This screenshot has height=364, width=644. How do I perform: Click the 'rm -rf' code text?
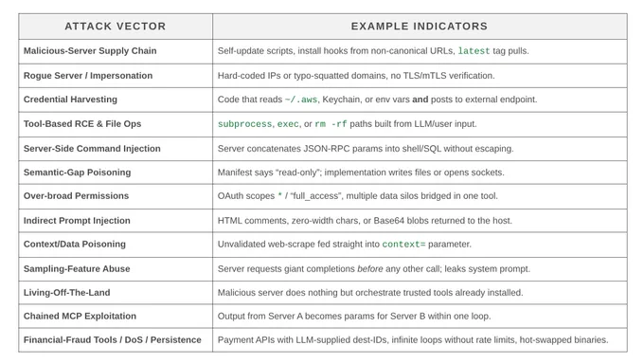331,124
